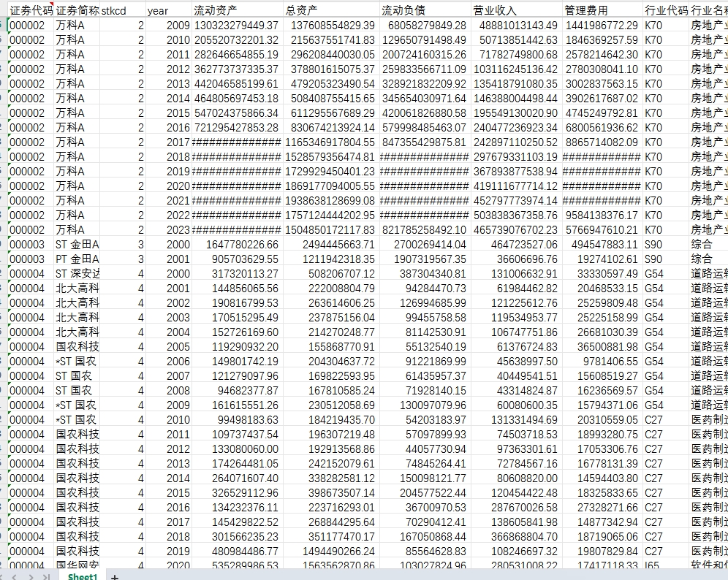The height and width of the screenshot is (580, 728).
Task: Click the cell reading 50713851442.63
Action: (517, 40)
